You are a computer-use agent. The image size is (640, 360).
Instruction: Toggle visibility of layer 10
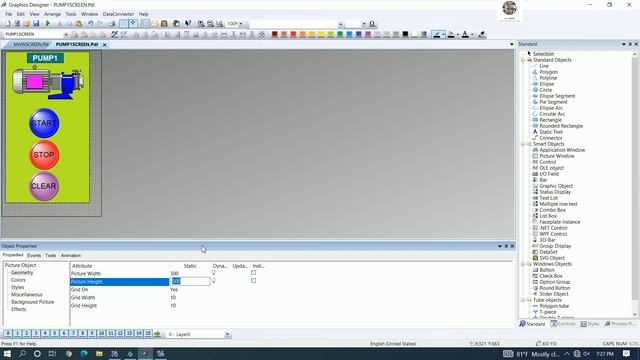(101, 334)
